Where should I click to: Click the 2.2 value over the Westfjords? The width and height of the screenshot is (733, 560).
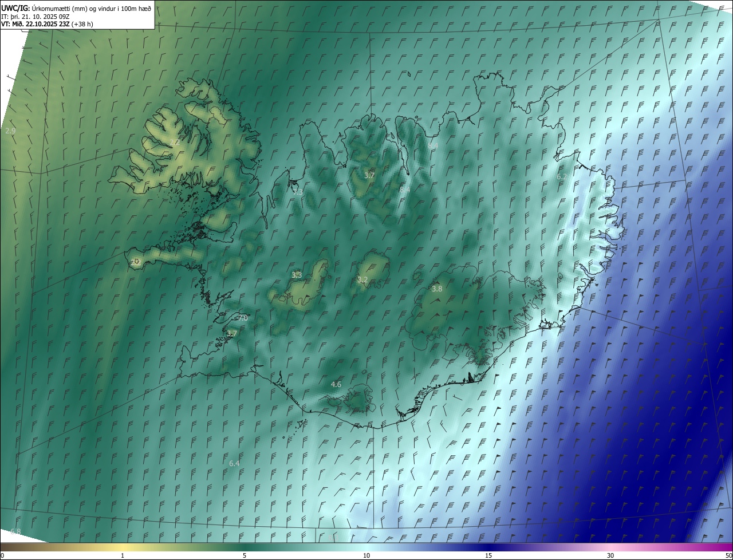(175, 142)
